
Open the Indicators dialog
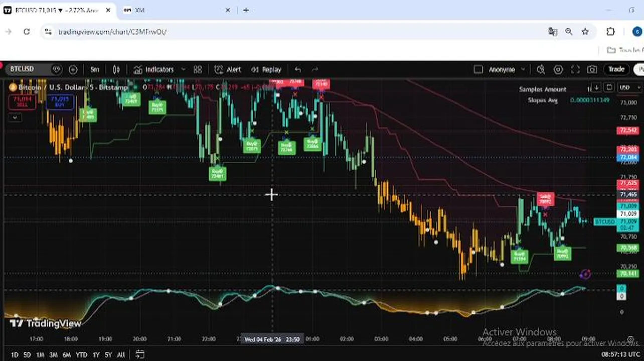(153, 70)
